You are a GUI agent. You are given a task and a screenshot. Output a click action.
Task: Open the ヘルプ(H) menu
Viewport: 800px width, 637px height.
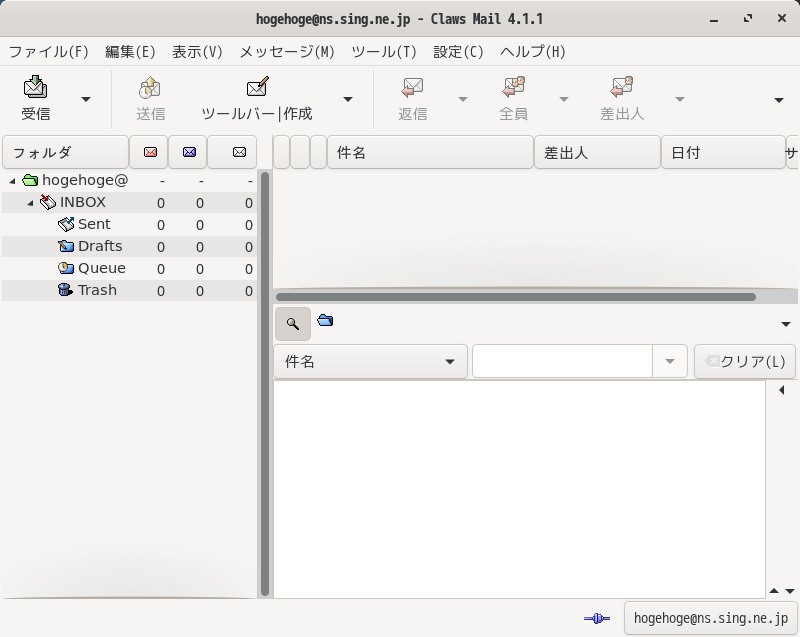(x=533, y=52)
